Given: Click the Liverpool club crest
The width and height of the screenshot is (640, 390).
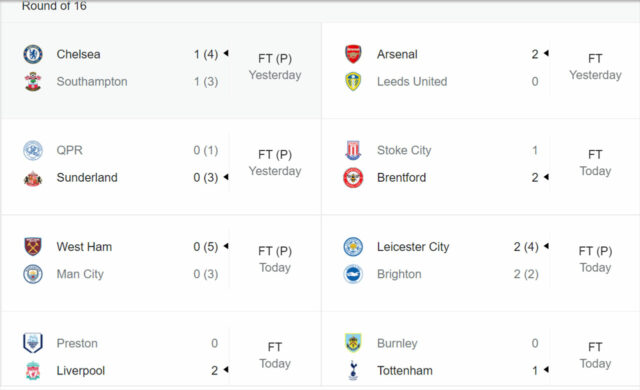Looking at the screenshot, I should (x=33, y=370).
